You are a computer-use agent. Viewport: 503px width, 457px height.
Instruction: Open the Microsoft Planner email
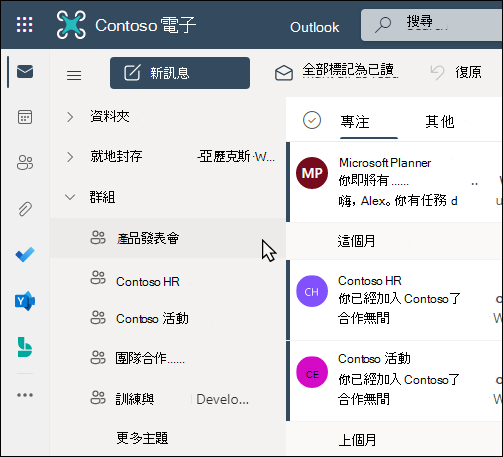point(395,182)
